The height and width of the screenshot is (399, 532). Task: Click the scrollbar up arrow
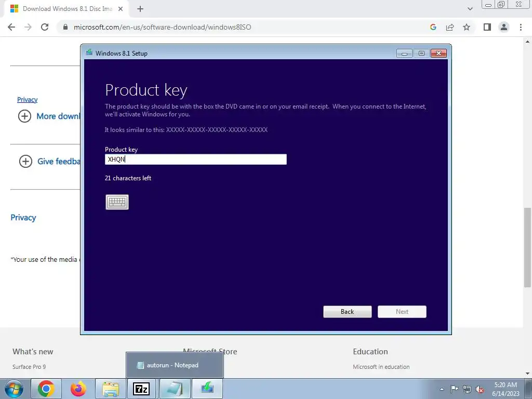click(x=527, y=42)
